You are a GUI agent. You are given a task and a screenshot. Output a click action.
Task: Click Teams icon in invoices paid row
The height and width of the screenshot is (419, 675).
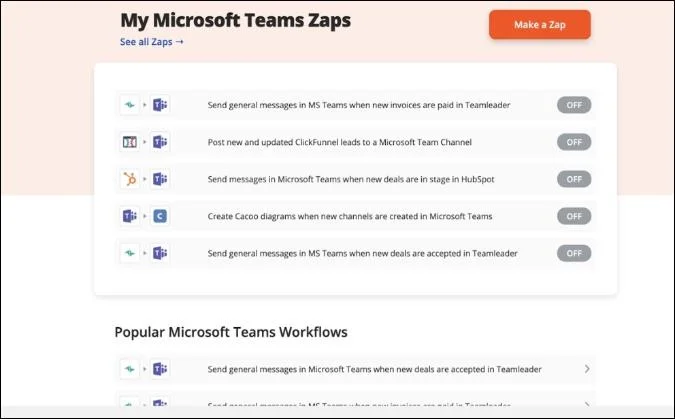click(160, 105)
